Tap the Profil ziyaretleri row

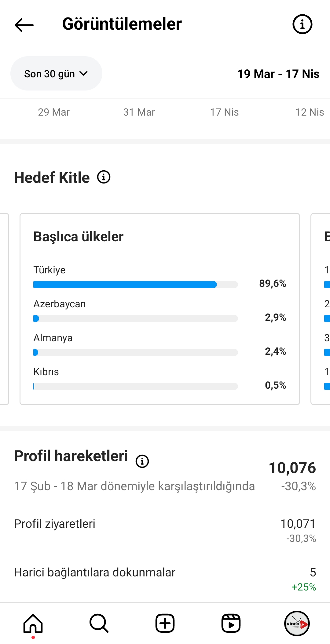(x=165, y=530)
